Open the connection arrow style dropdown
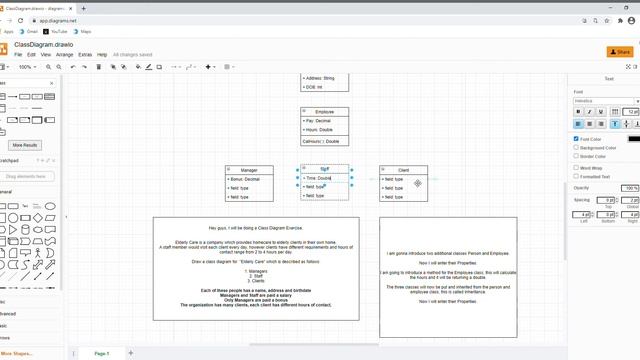This screenshot has height=360, width=640. click(x=176, y=67)
